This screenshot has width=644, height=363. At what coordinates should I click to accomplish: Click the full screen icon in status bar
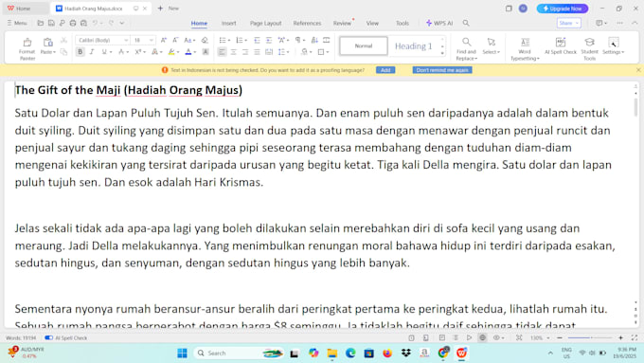click(x=635, y=338)
